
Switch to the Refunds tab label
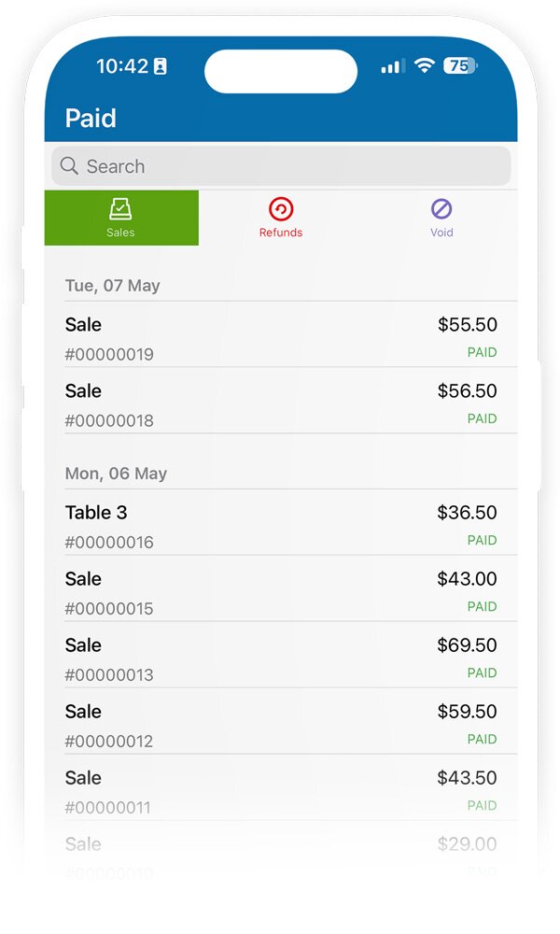[x=281, y=233]
